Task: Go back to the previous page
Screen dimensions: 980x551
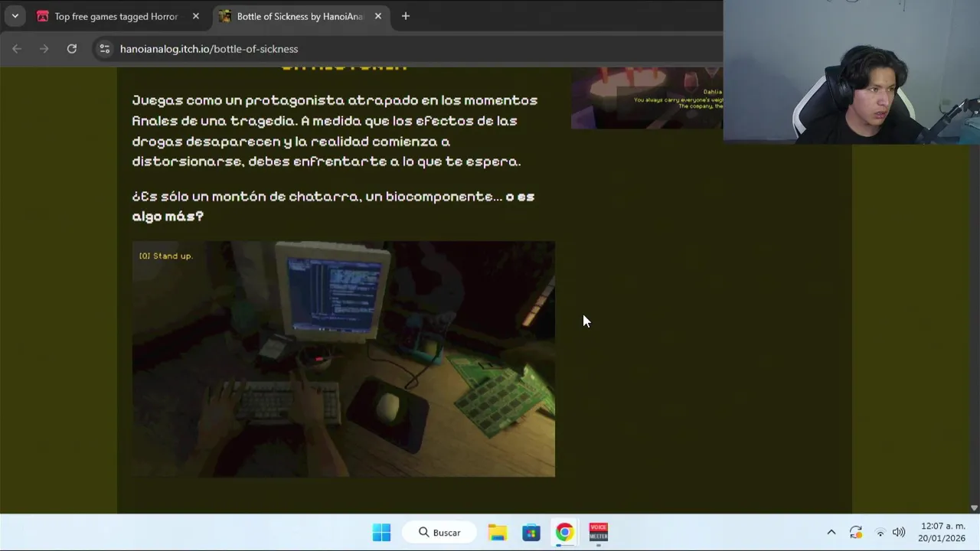Action: pos(17,49)
